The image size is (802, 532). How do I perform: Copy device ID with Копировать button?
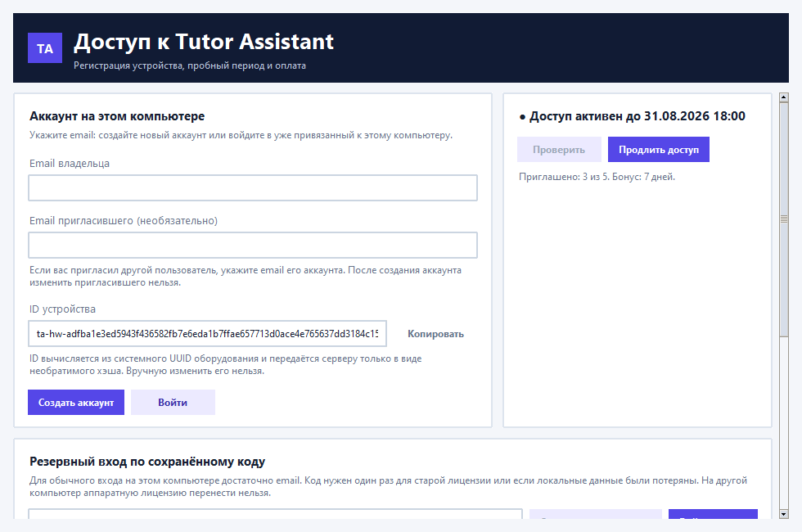point(435,334)
